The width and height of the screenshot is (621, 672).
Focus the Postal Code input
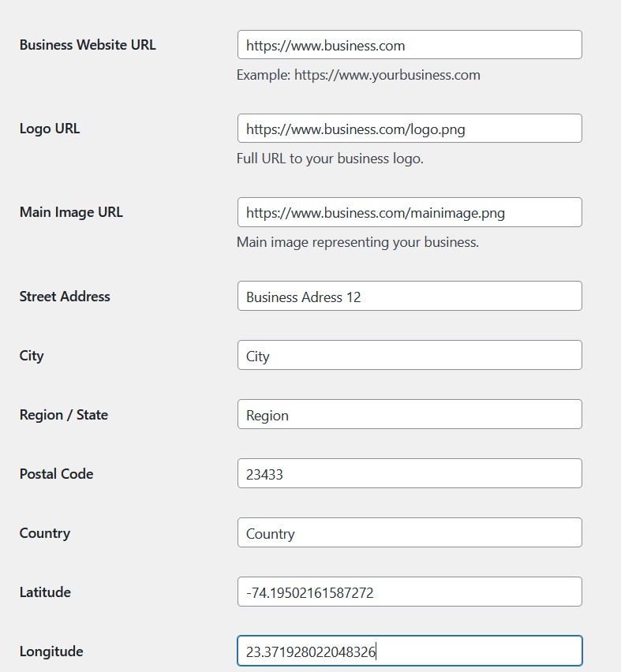[409, 472]
